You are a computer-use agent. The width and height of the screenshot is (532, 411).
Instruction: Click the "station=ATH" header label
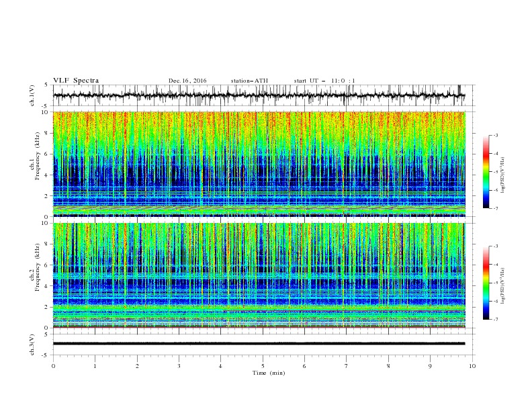tap(249, 81)
